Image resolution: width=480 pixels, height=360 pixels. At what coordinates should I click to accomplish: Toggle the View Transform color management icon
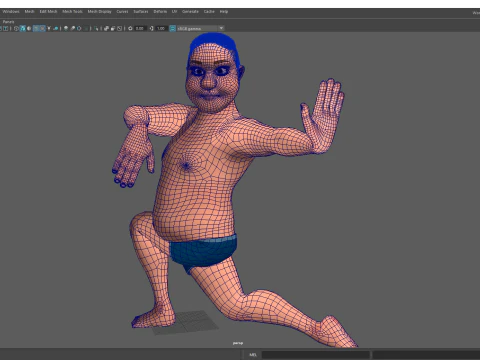[173, 29]
